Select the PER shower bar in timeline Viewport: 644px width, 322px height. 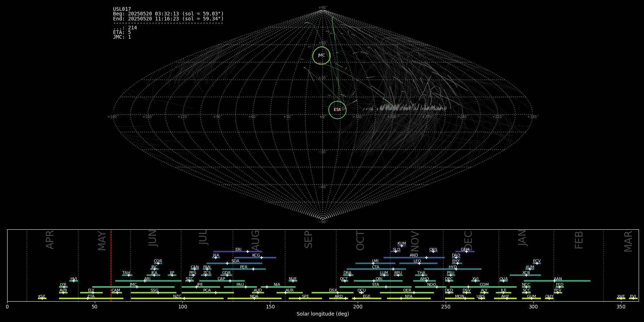pyautogui.click(x=244, y=269)
